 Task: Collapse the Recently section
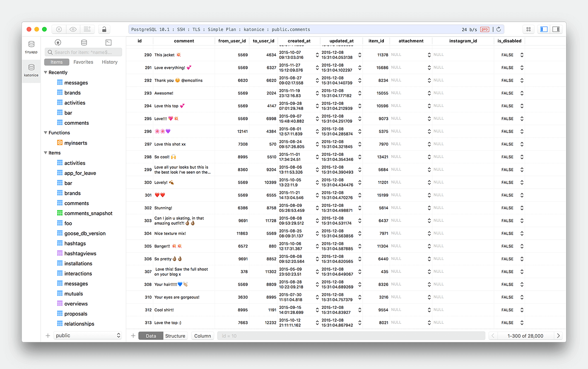point(46,72)
